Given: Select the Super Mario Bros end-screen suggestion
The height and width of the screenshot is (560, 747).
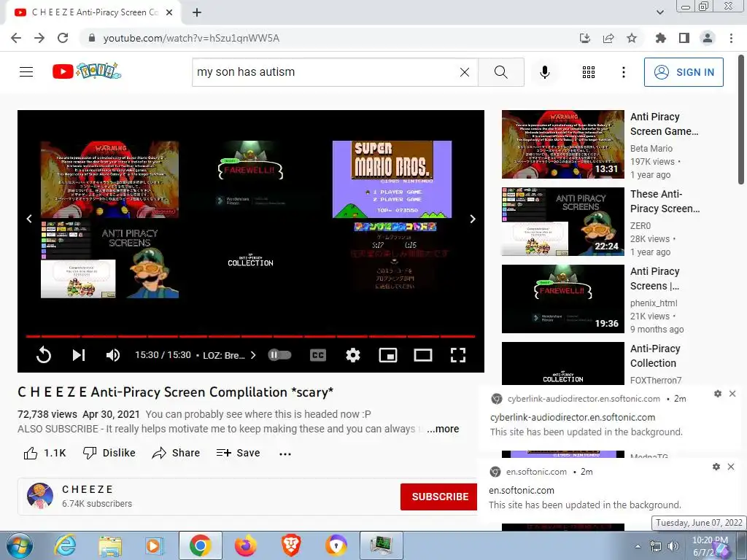Looking at the screenshot, I should [392, 179].
